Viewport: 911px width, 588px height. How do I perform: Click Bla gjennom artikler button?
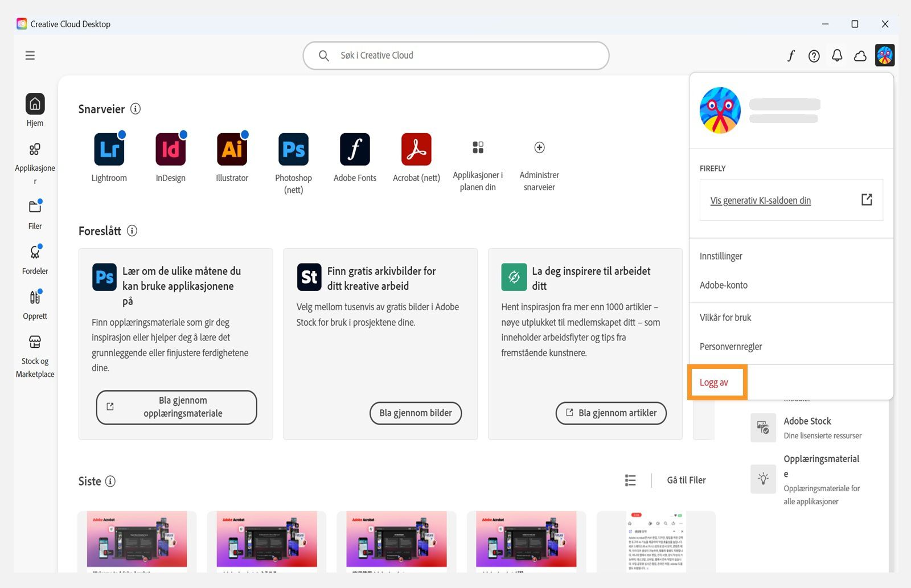[x=611, y=413]
